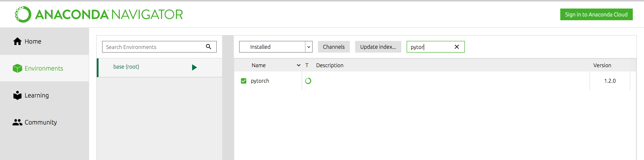Image resolution: width=644 pixels, height=160 pixels.
Task: Click the Update index... button
Action: pos(378,47)
